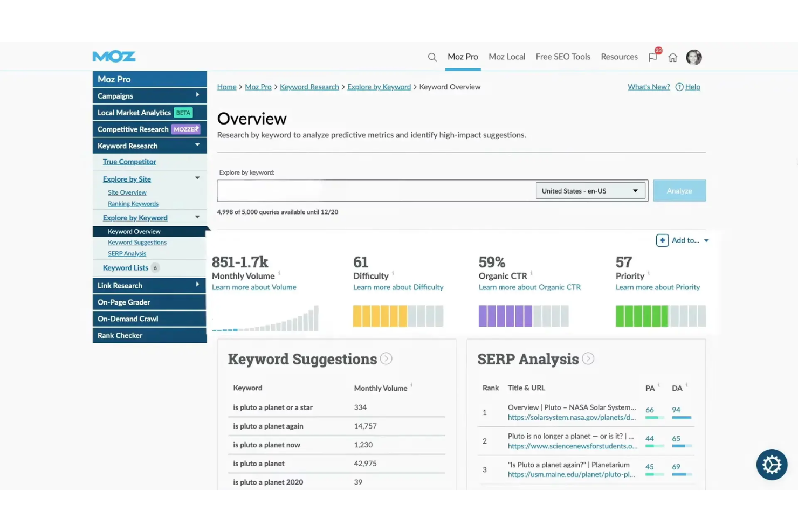Follow the Keyword Research breadcrumb link

click(x=309, y=87)
